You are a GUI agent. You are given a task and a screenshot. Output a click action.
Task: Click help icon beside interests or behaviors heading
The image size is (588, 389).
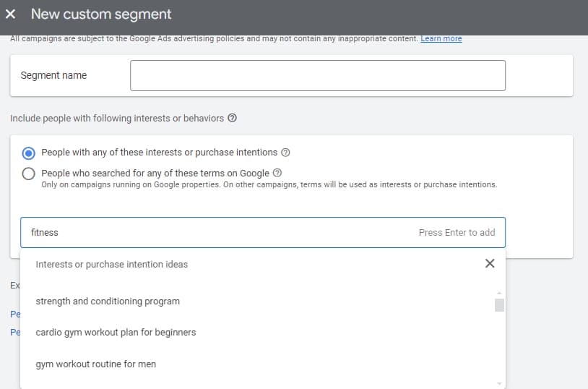click(232, 118)
